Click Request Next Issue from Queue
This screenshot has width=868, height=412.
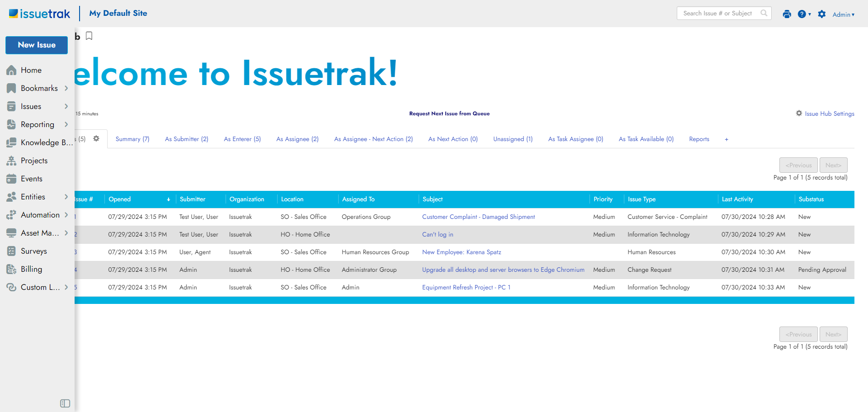[x=449, y=114]
